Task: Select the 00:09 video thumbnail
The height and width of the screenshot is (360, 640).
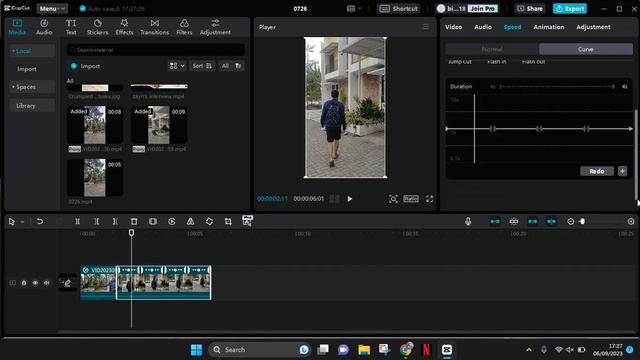Action: [x=159, y=125]
